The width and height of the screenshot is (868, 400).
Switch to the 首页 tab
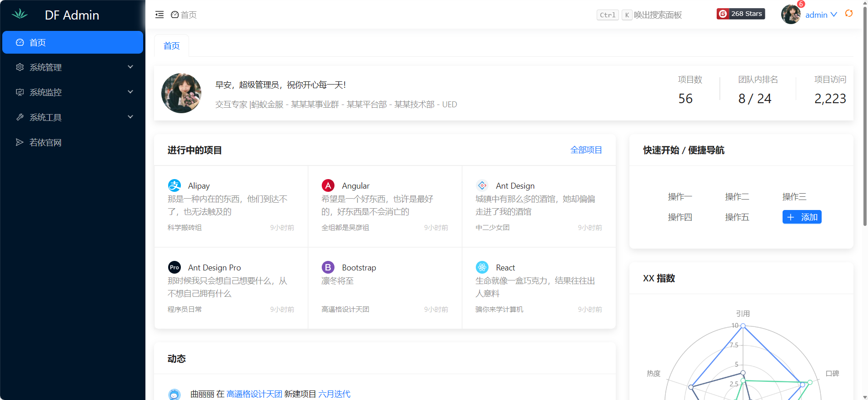click(x=171, y=46)
